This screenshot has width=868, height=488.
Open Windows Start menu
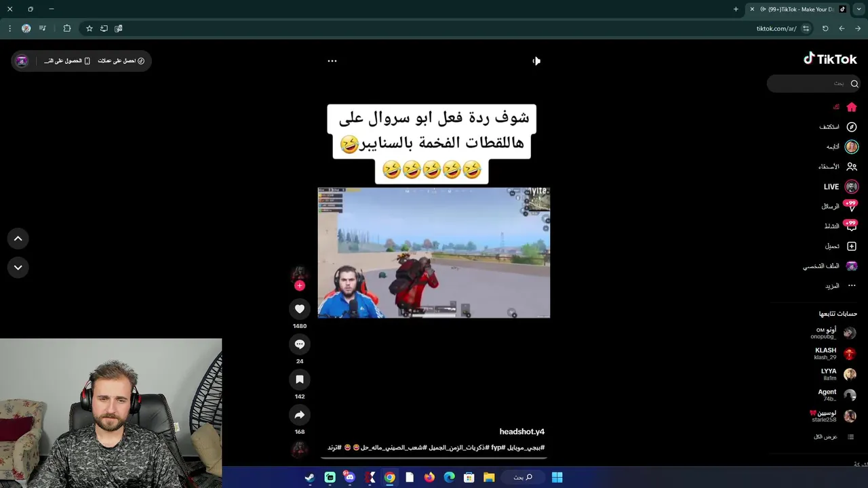[557, 478]
